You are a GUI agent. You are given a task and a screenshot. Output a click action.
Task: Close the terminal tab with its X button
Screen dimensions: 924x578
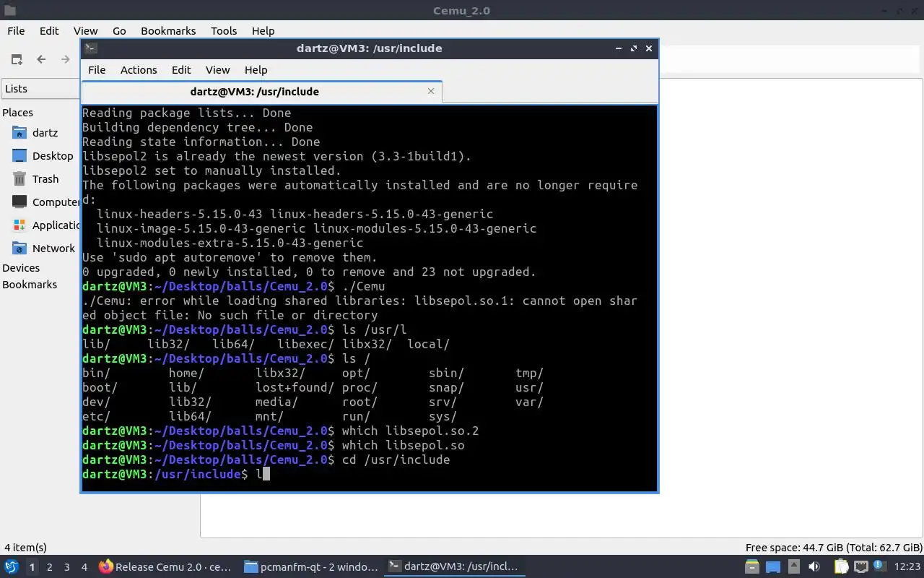431,91
